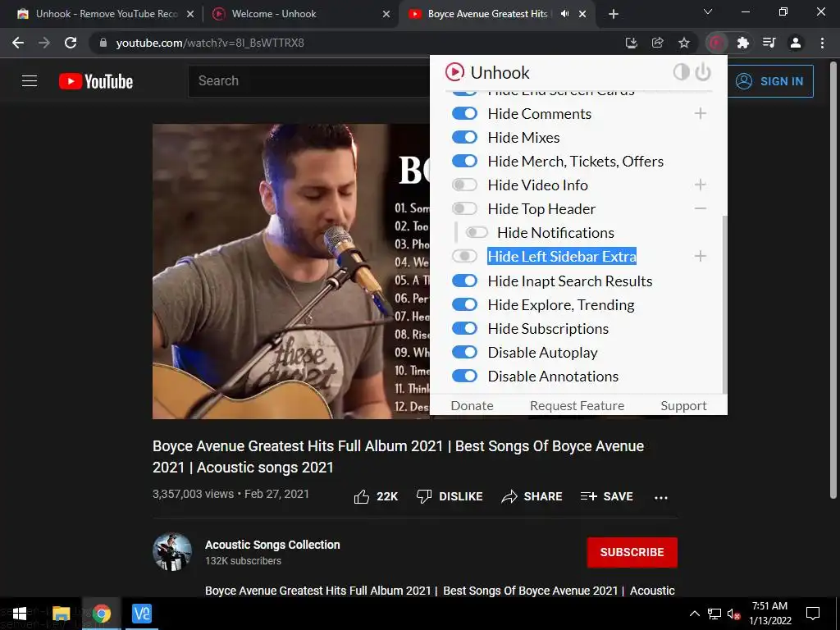Open the Chrome three-dot menu

click(822, 43)
